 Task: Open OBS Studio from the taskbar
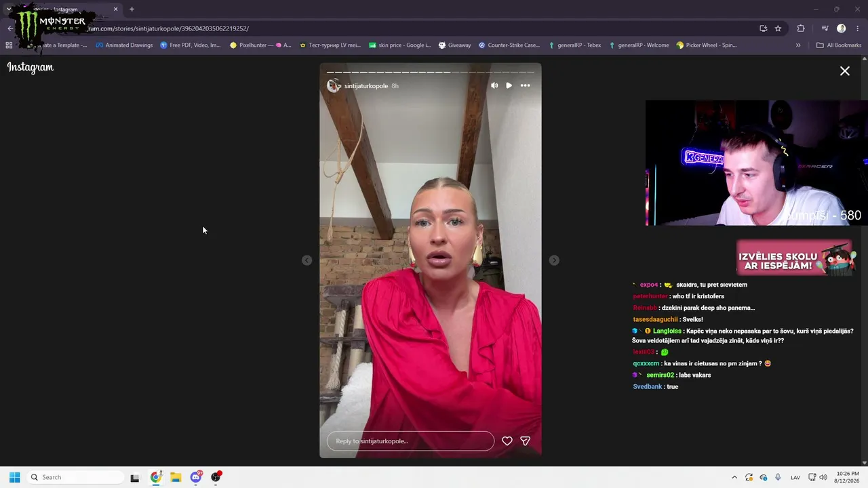pyautogui.click(x=216, y=477)
